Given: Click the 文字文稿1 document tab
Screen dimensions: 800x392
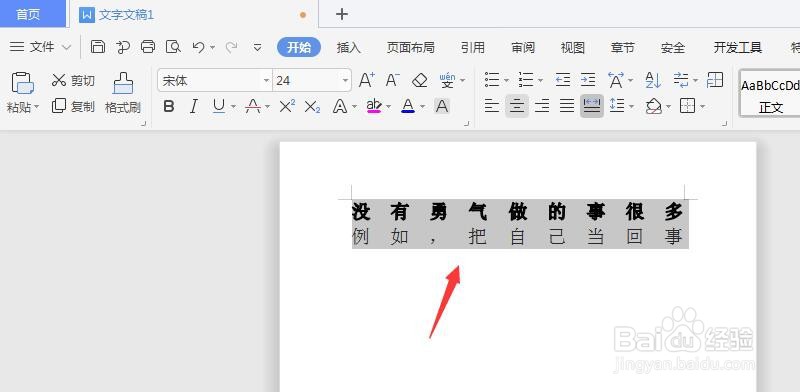Looking at the screenshot, I should pyautogui.click(x=193, y=14).
